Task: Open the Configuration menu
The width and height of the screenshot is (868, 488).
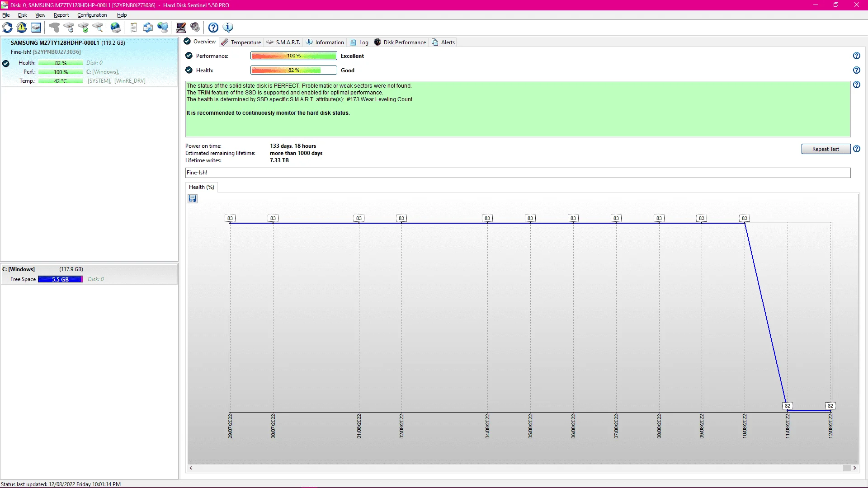Action: click(92, 15)
